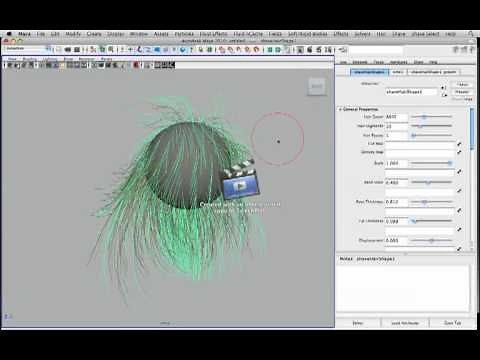Click the first orange snap magnet icon
This screenshot has width=480, height=360.
coord(222,50)
